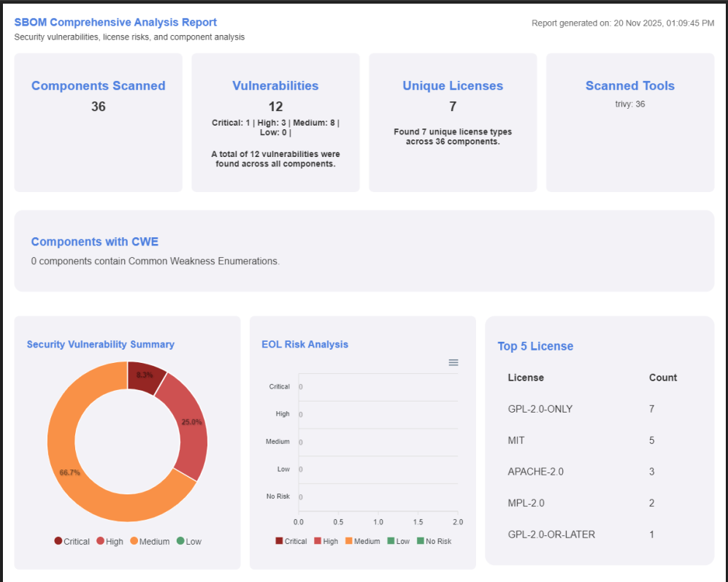
Task: Open the Components Scanned card heading
Action: [98, 85]
